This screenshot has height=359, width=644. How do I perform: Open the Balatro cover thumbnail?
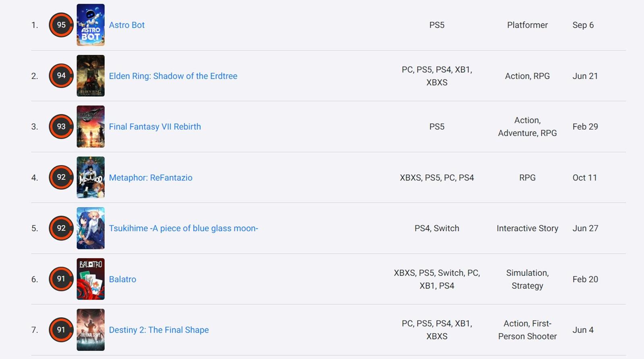tap(91, 279)
